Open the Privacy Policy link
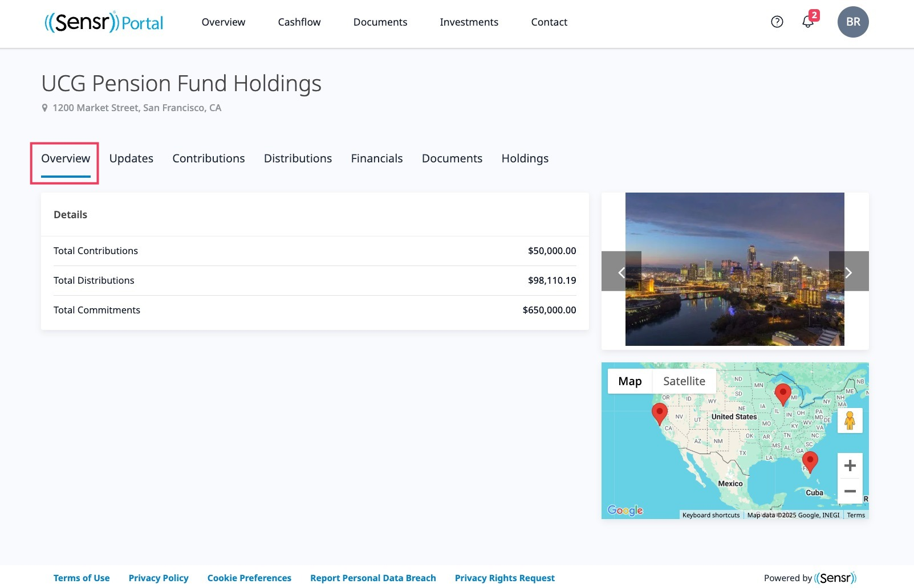914x588 pixels. (x=159, y=578)
